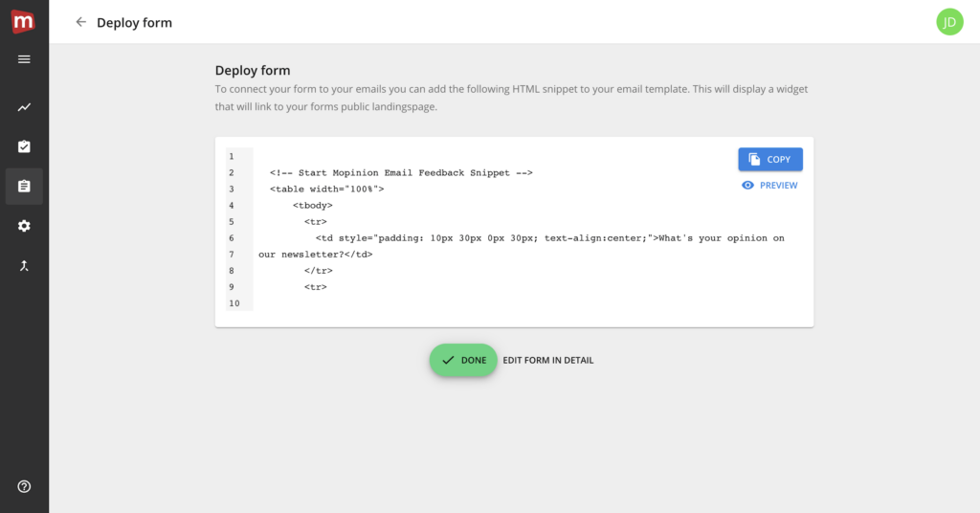Click the description paragraph about HTML snippet
The image size is (980, 513).
pyautogui.click(x=511, y=98)
